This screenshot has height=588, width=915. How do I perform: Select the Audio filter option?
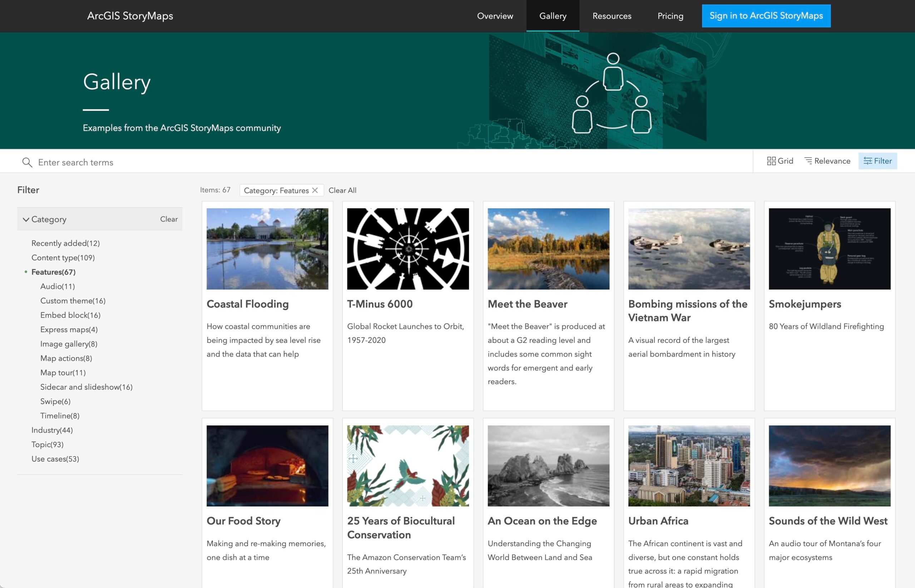point(58,286)
